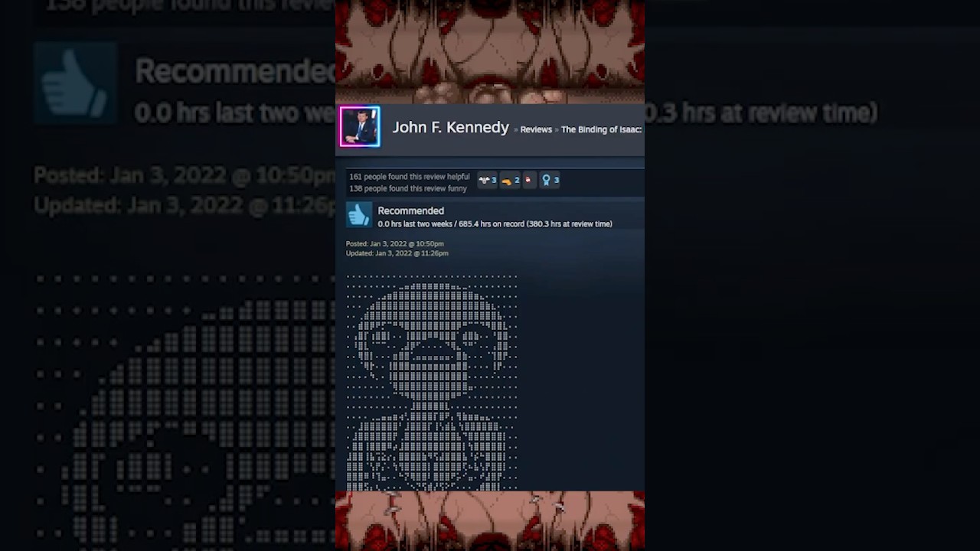Click the winged award icon with count 3

(x=487, y=180)
